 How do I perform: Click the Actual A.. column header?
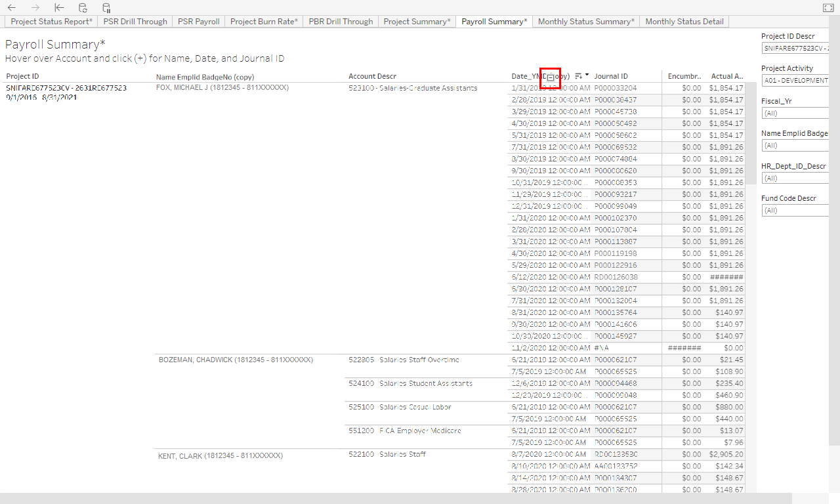(727, 76)
